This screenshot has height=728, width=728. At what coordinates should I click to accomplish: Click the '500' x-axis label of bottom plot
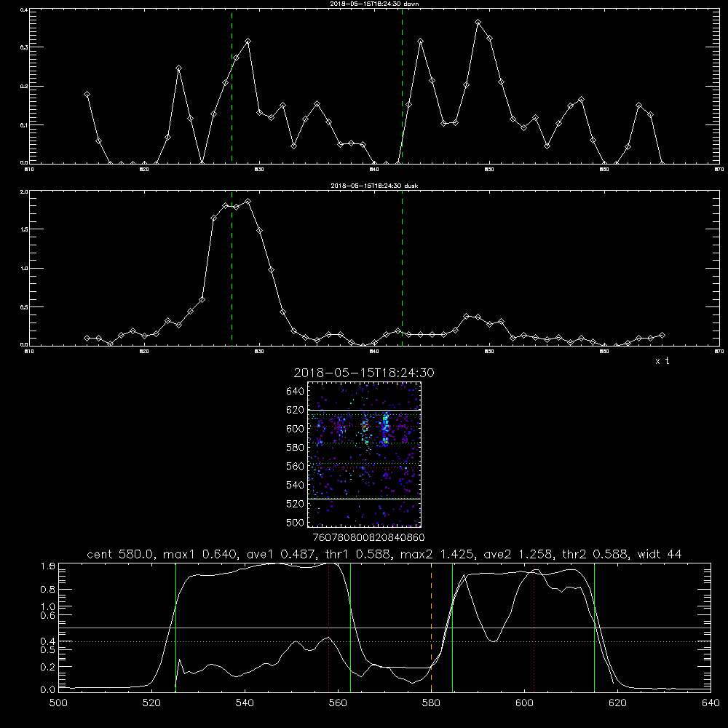point(58,703)
